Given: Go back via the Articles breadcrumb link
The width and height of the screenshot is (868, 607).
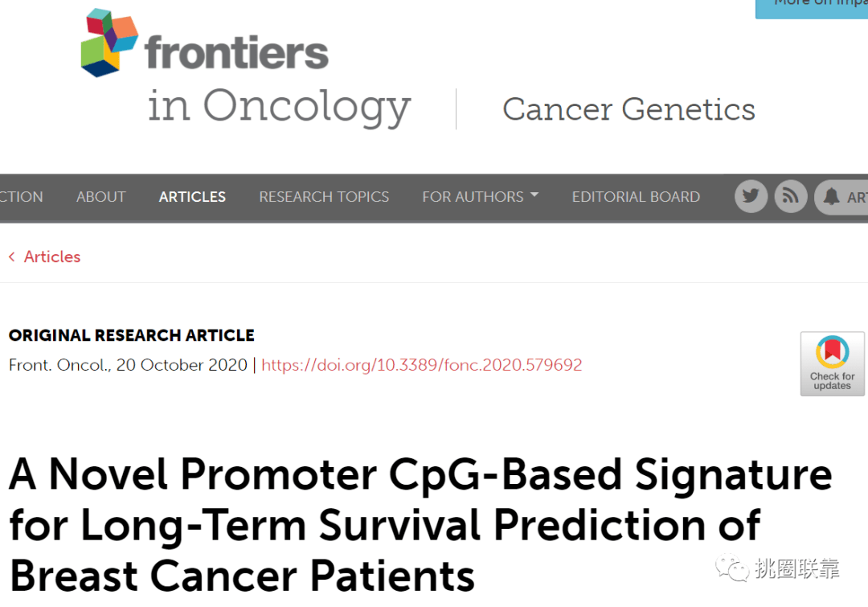Looking at the screenshot, I should 51,256.
